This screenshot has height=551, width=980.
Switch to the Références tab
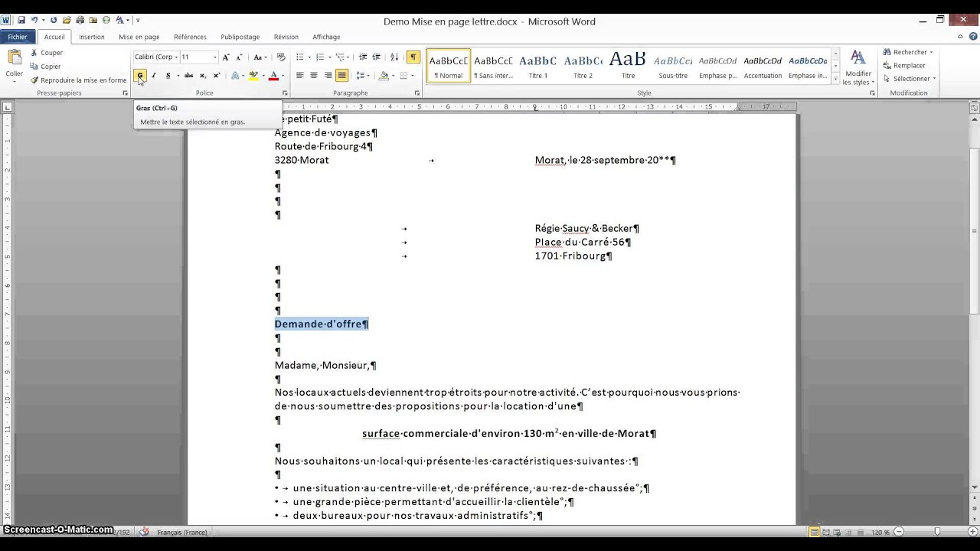190,37
